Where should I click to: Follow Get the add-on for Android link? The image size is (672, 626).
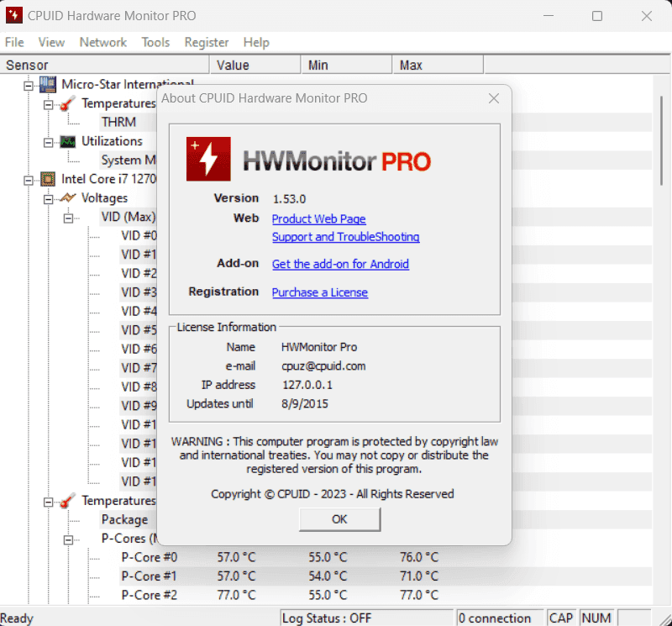point(340,264)
